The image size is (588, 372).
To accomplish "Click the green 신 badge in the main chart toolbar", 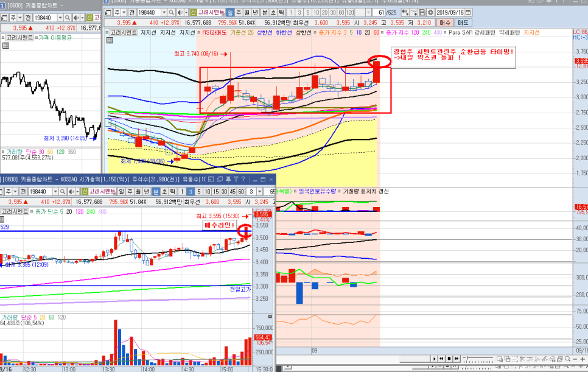I will coord(193,12).
